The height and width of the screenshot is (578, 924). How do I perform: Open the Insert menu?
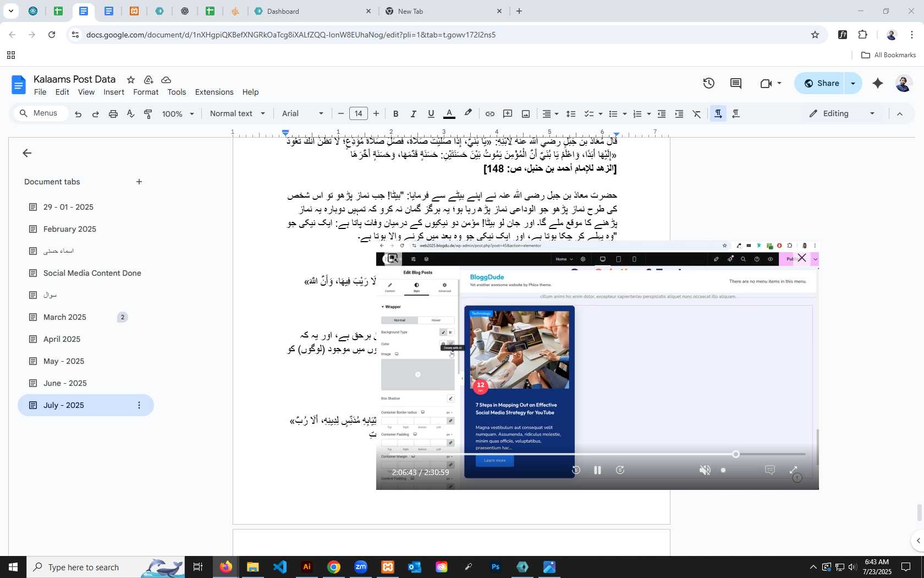(x=114, y=92)
